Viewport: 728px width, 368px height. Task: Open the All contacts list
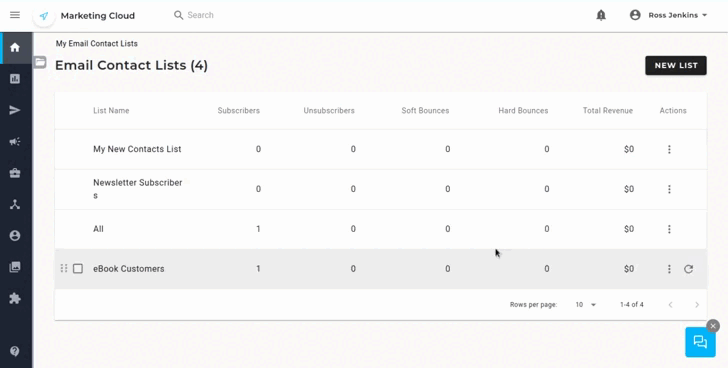(x=98, y=229)
